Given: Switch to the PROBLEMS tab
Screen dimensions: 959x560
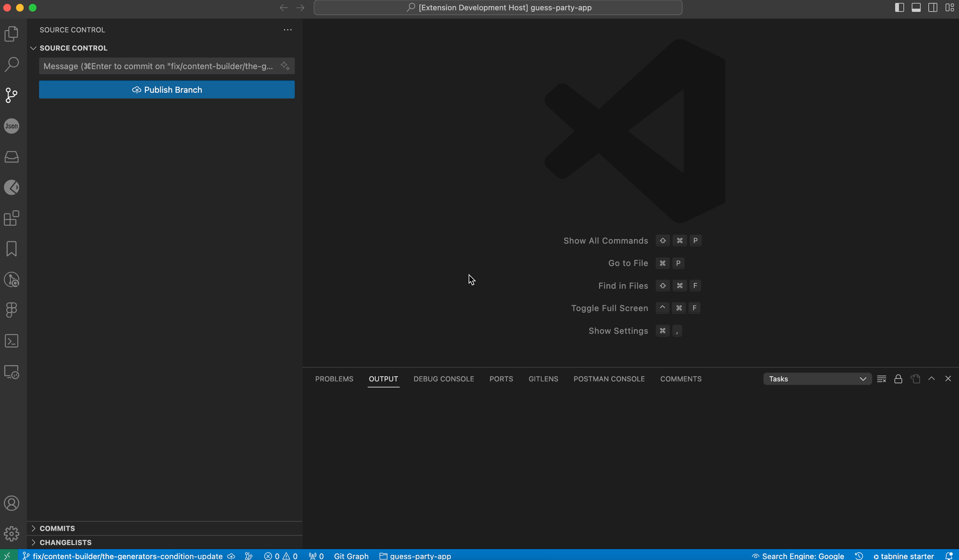Looking at the screenshot, I should tap(334, 379).
